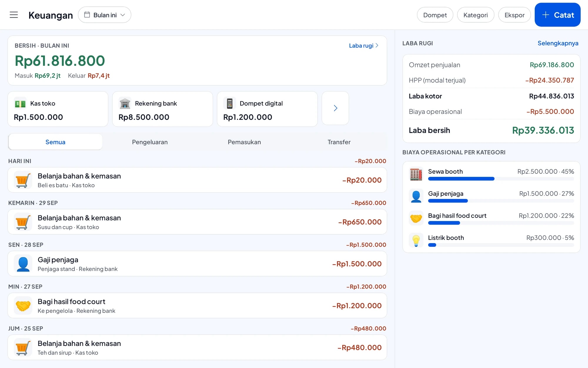The width and height of the screenshot is (588, 368).
Task: Click the Gaji penjaga progress bar
Action: tap(501, 201)
